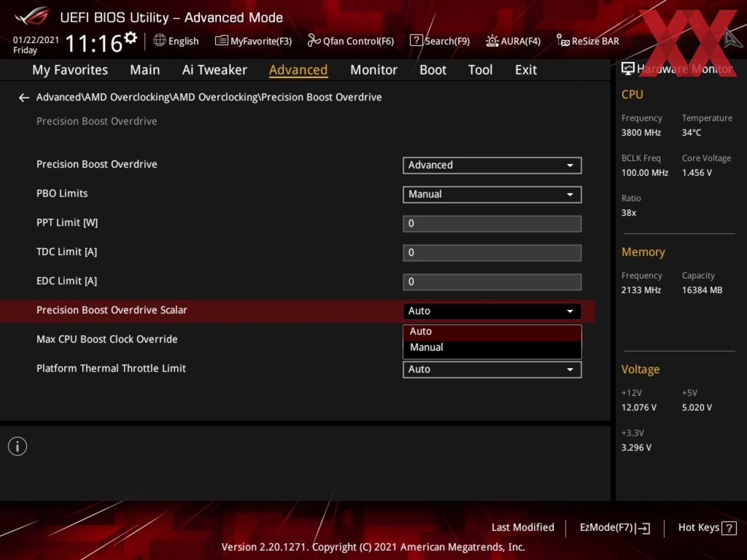Click the English language button
This screenshot has height=560, width=747.
coord(176,41)
